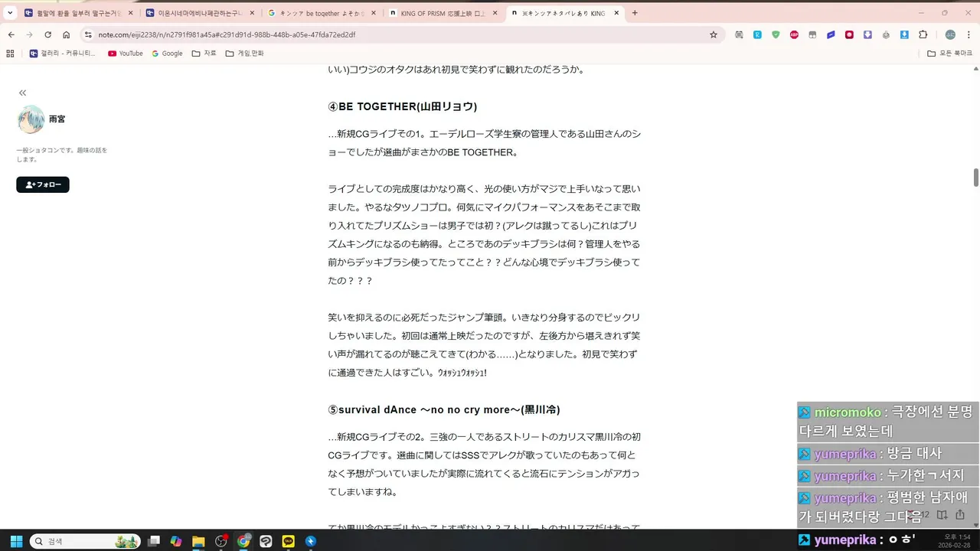980x551 pixels.
Task: Open File Explorer from the taskbar
Action: (198, 541)
